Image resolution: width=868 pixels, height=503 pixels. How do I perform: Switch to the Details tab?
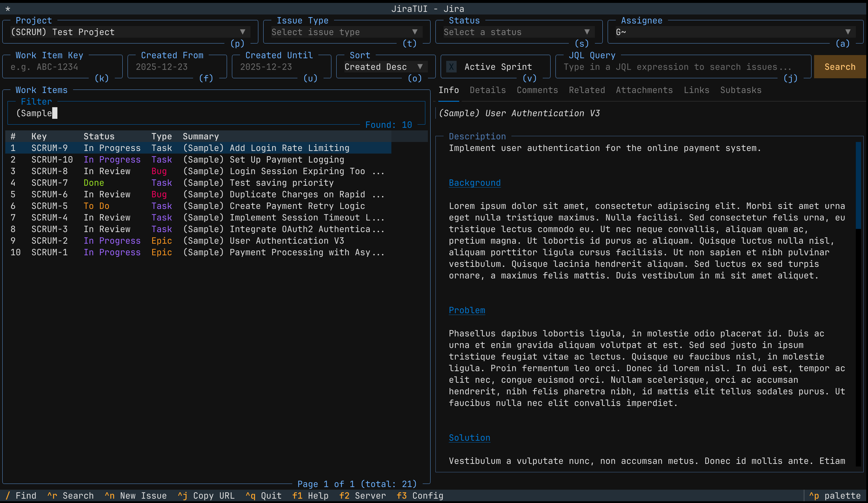[x=488, y=90]
